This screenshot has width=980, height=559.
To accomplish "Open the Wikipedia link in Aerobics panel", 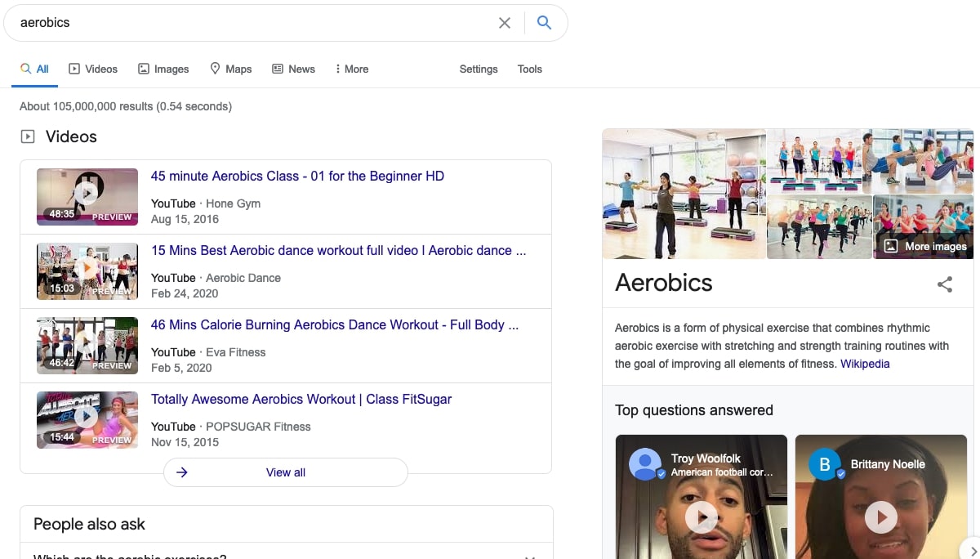I will [865, 364].
